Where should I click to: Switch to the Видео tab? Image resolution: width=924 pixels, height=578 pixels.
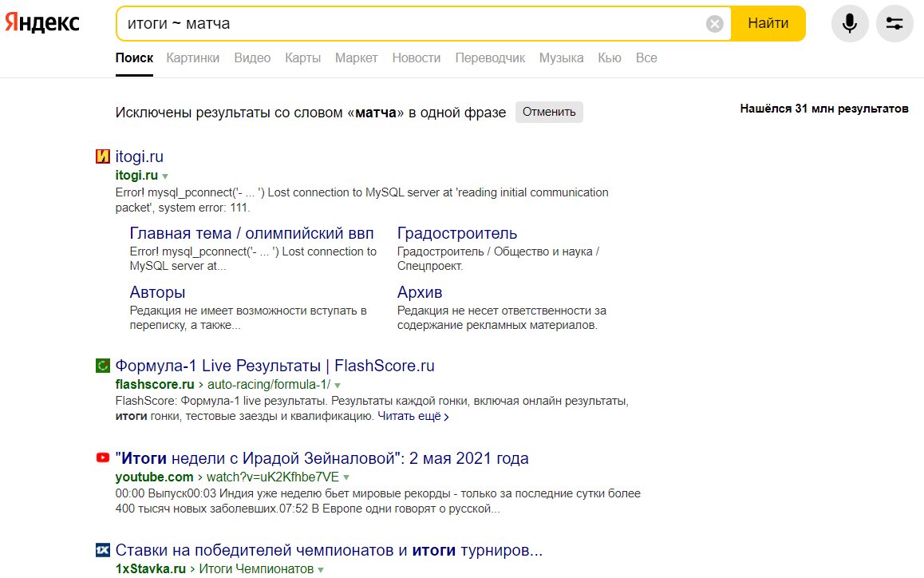(x=252, y=57)
